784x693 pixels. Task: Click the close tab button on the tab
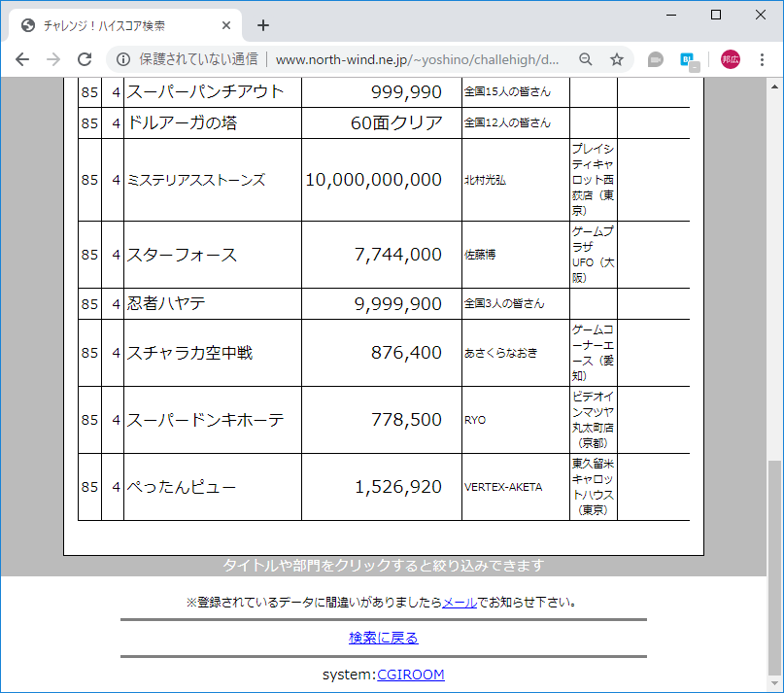click(x=225, y=25)
